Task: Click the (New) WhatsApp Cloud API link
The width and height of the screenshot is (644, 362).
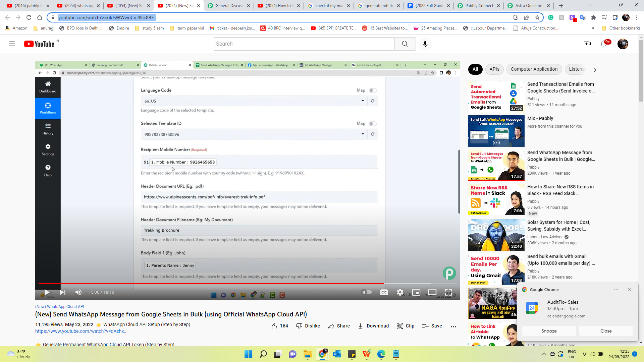Action: click(60, 307)
